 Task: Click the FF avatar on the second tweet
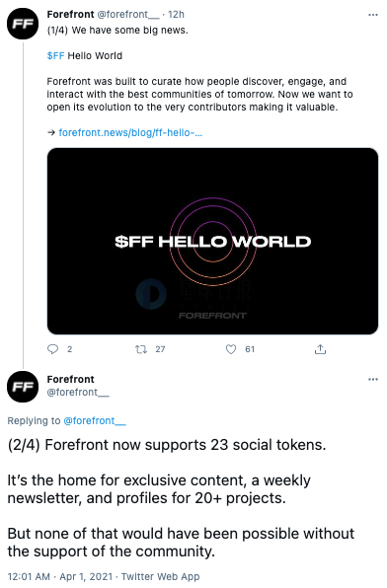point(23,387)
